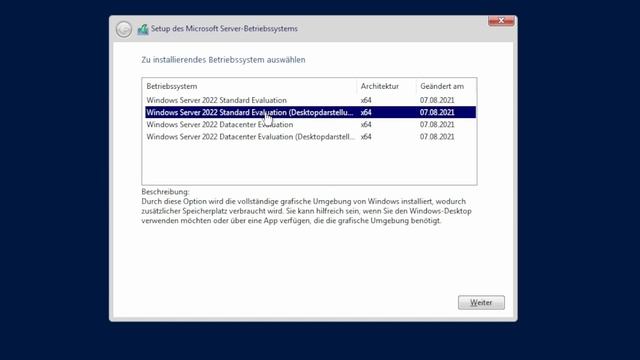Image resolution: width=640 pixels, height=360 pixels.
Task: Click the Betriebssystem column header
Action: click(172, 86)
